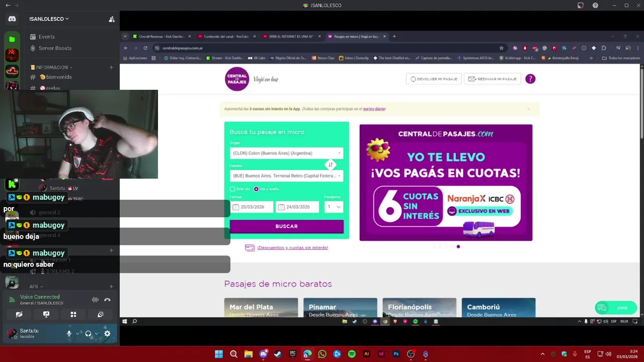Switch to the Overall Revenue Kick Dashboard tab

click(x=162, y=36)
